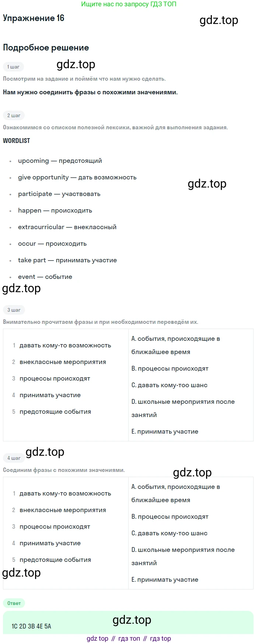Click the WORDLIST heading
Image resolution: width=258 pixels, height=644 pixels.
pos(16,140)
